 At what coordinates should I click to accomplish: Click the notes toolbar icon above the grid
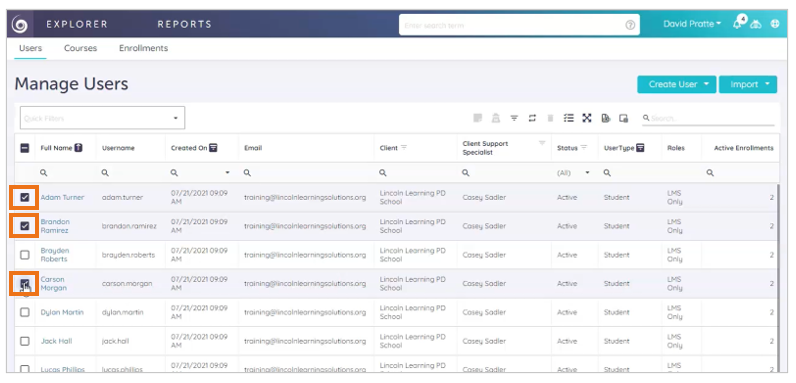[x=477, y=118]
